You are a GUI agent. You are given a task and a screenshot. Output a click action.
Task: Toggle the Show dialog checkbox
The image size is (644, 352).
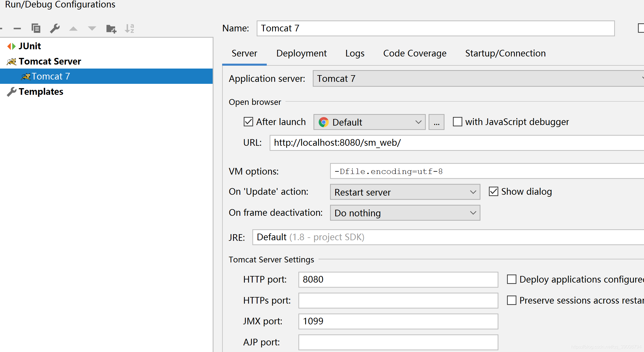point(494,192)
